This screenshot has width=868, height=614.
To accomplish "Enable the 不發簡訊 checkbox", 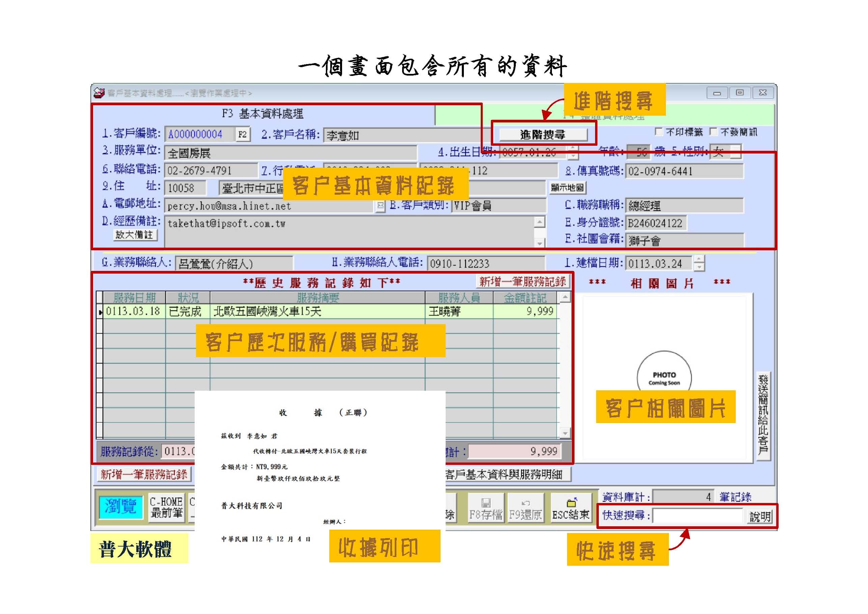I will pos(713,131).
